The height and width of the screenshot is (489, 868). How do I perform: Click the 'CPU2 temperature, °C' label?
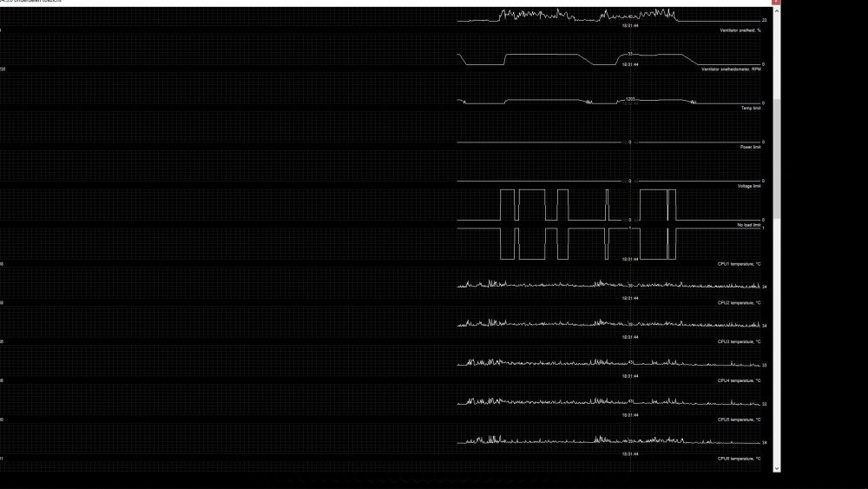pyautogui.click(x=739, y=303)
